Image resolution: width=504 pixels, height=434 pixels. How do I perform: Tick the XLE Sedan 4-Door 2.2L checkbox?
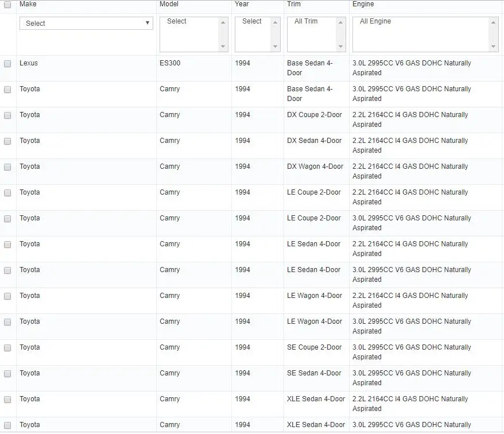(7, 400)
